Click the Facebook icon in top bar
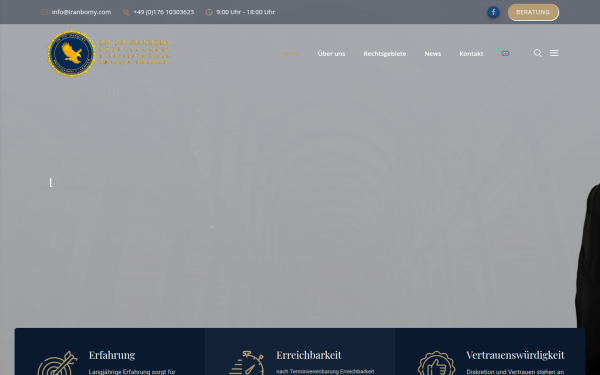The height and width of the screenshot is (375, 600). point(493,12)
